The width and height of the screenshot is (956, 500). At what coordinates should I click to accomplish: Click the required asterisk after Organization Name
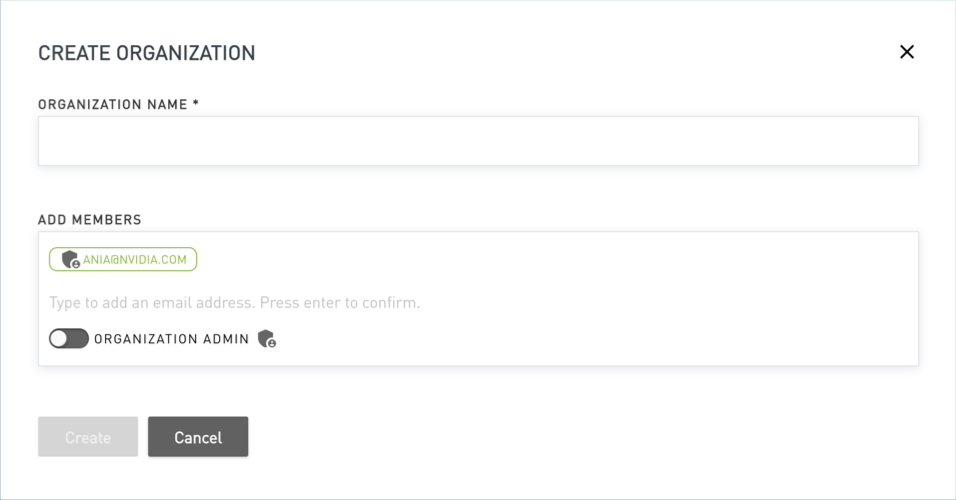coord(196,103)
